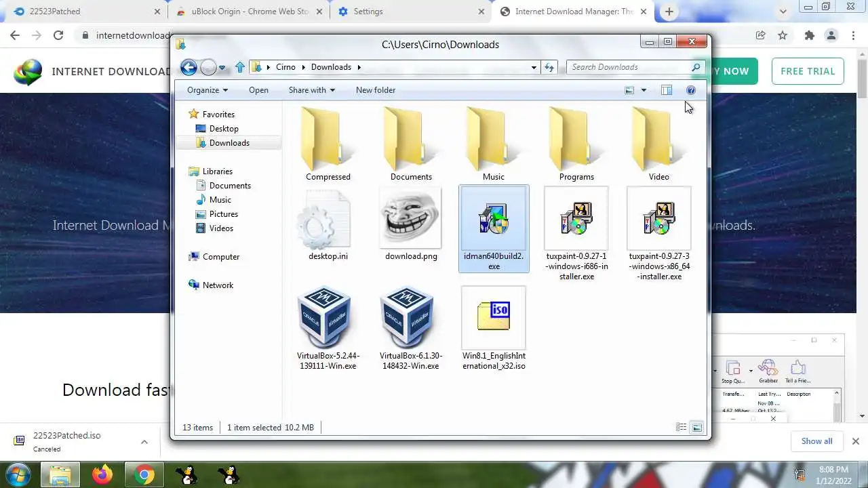Create a New folder
Image resolution: width=868 pixels, height=488 pixels.
(376, 90)
